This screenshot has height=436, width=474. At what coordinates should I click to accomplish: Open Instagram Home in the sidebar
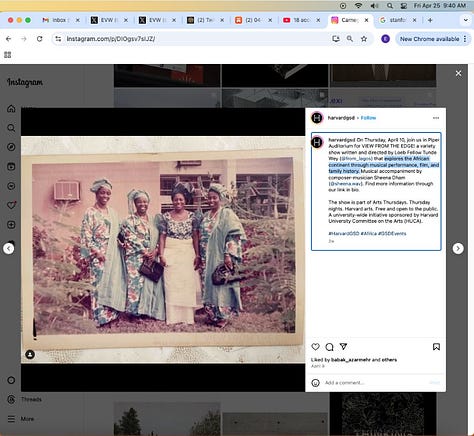11,109
